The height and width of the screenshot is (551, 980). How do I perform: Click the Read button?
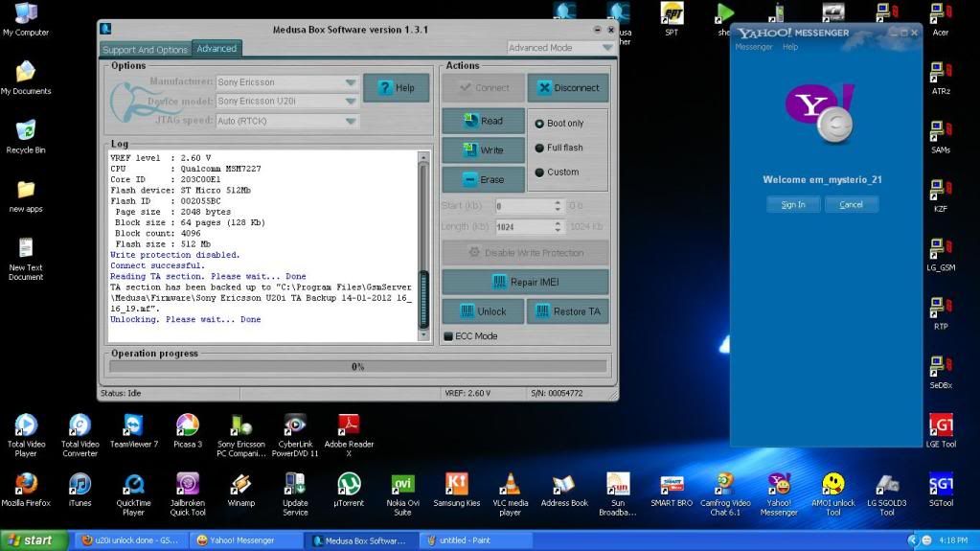[x=483, y=122]
